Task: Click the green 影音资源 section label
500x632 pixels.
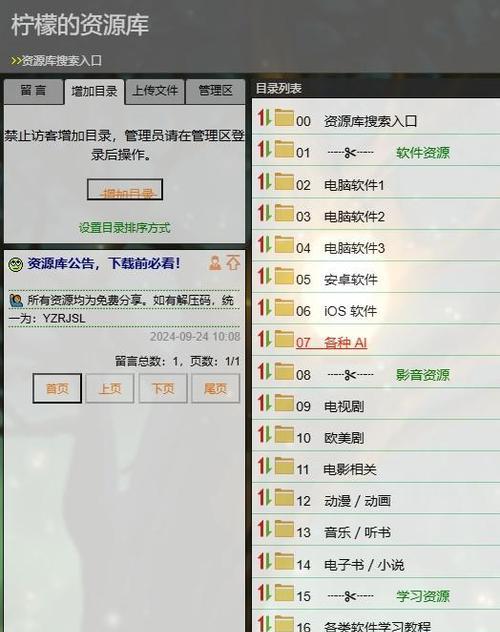Action: (423, 375)
